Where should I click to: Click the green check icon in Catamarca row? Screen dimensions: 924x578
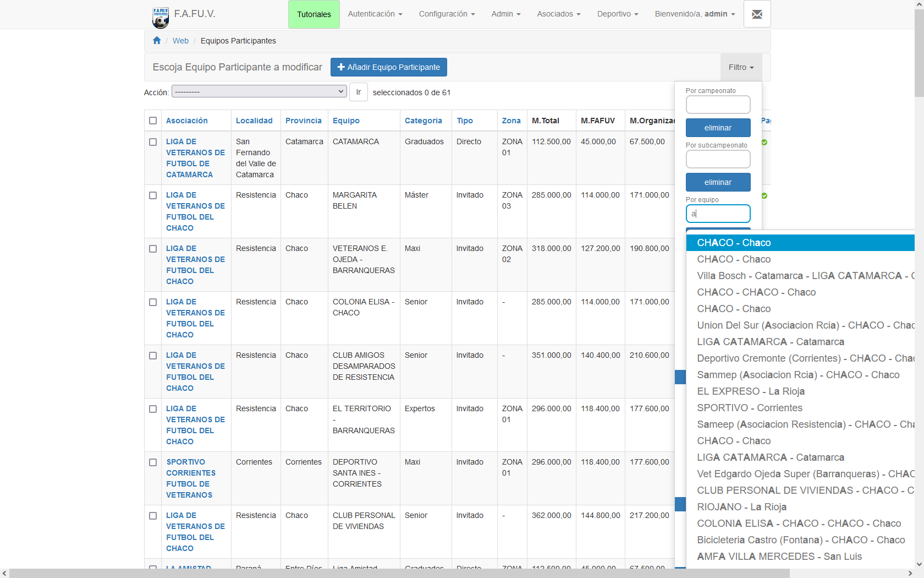click(764, 143)
